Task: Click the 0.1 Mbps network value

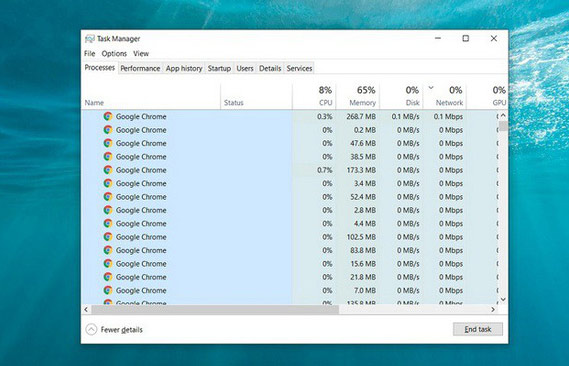Action: [448, 116]
